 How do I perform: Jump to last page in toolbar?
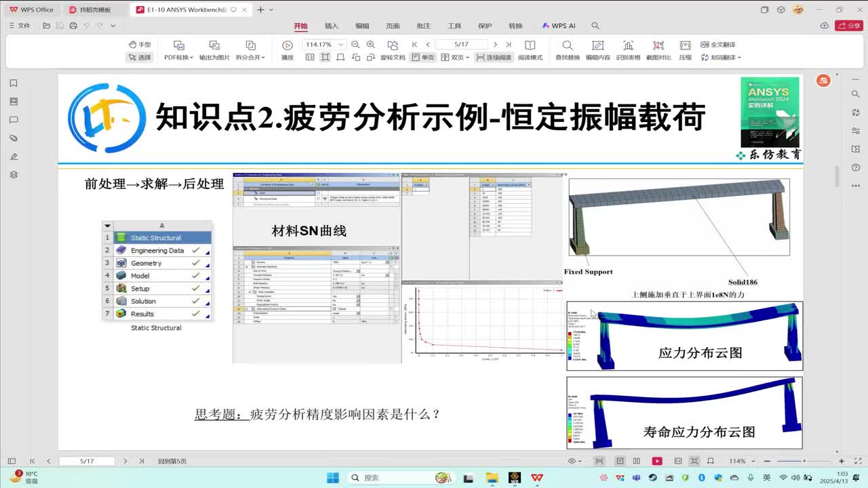pyautogui.click(x=509, y=45)
